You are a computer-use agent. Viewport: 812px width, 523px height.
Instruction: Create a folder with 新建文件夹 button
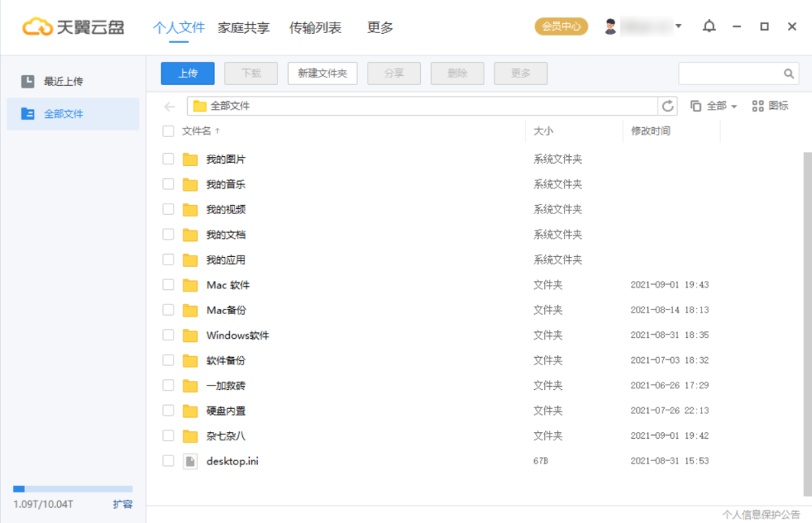click(x=322, y=73)
